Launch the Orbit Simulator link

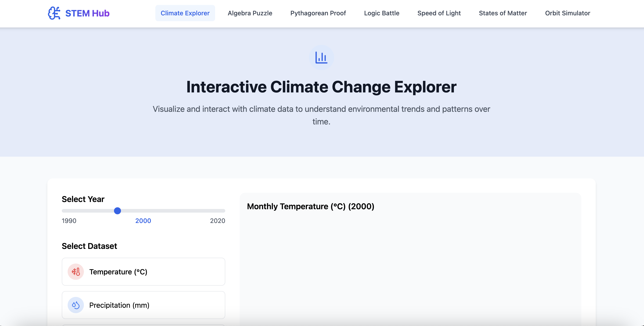tap(567, 13)
